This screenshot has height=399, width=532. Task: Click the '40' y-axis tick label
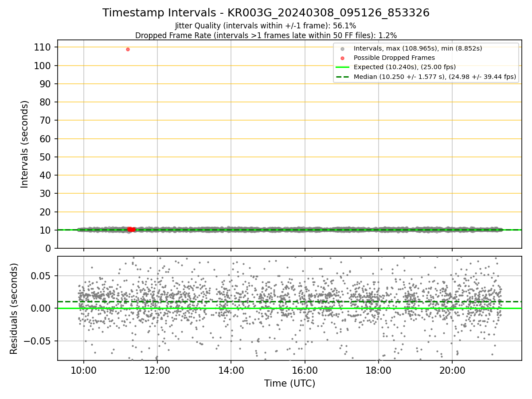click(x=45, y=175)
